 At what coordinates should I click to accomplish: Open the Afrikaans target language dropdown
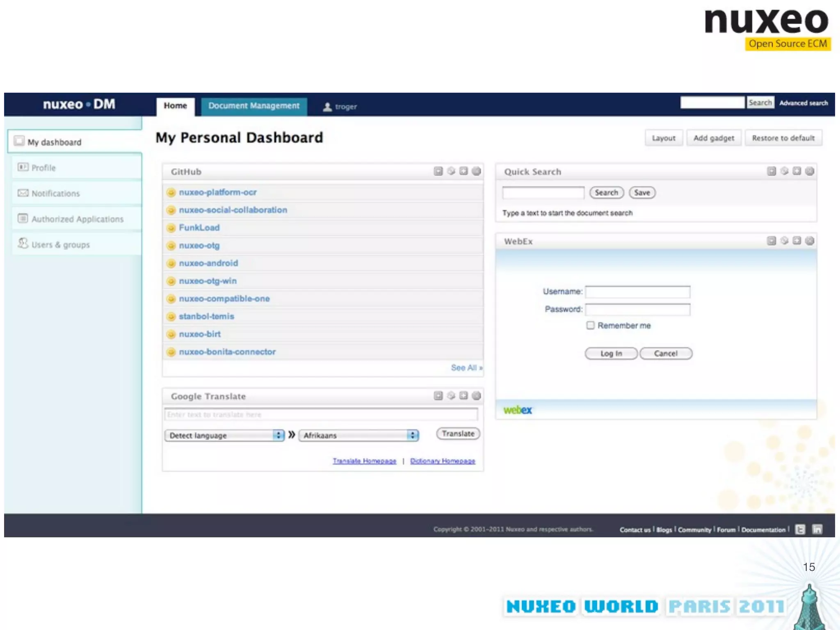pyautogui.click(x=358, y=435)
